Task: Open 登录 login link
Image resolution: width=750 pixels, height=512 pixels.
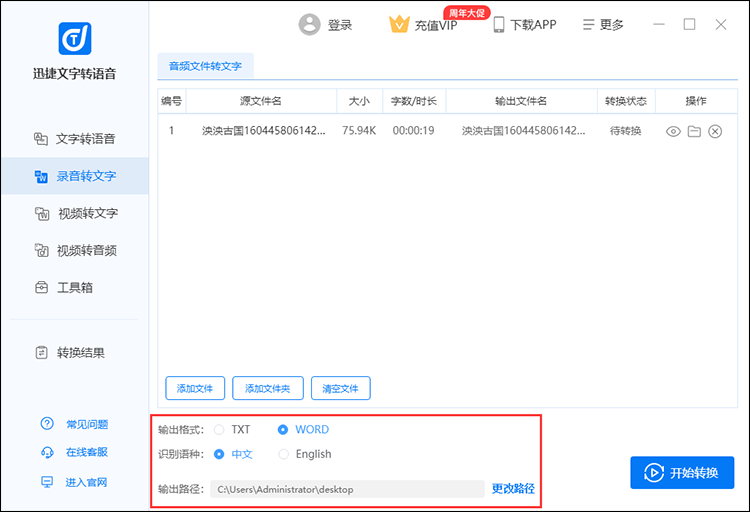Action: point(340,25)
